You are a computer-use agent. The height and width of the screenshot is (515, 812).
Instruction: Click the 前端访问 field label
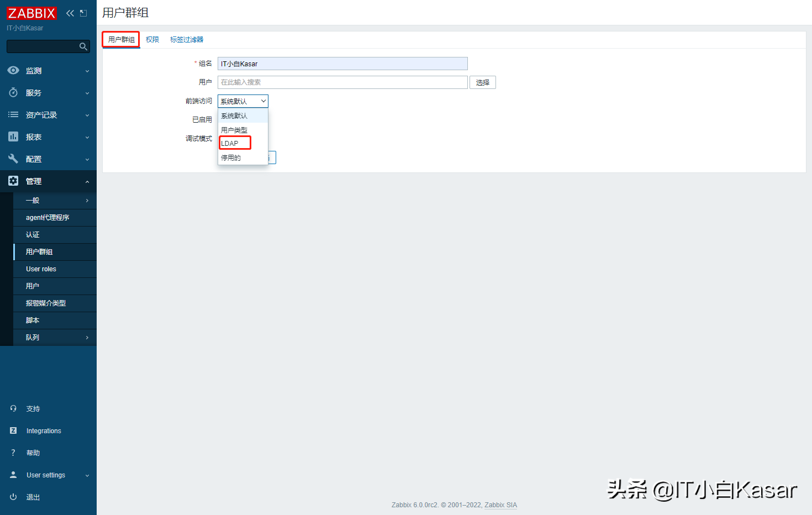point(199,101)
